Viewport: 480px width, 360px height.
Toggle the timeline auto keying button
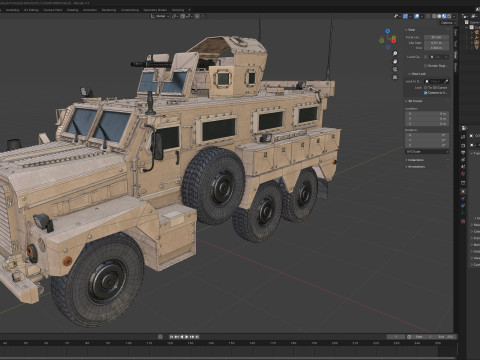[x=160, y=337]
